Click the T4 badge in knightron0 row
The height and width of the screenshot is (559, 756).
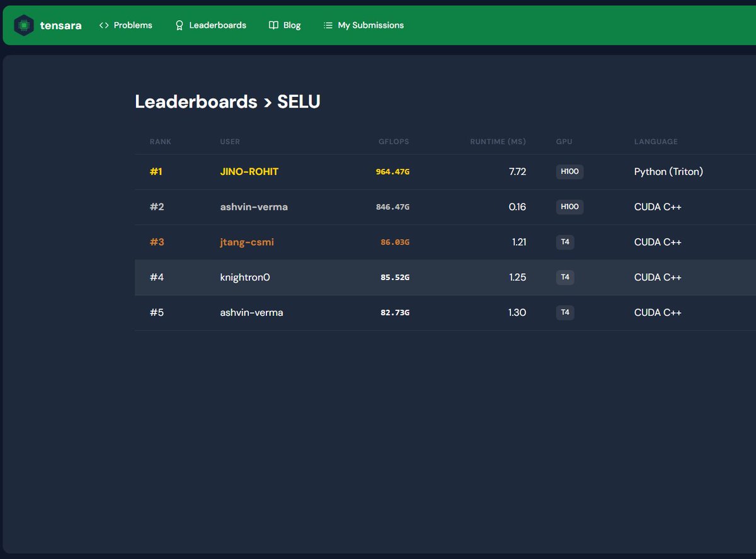565,278
